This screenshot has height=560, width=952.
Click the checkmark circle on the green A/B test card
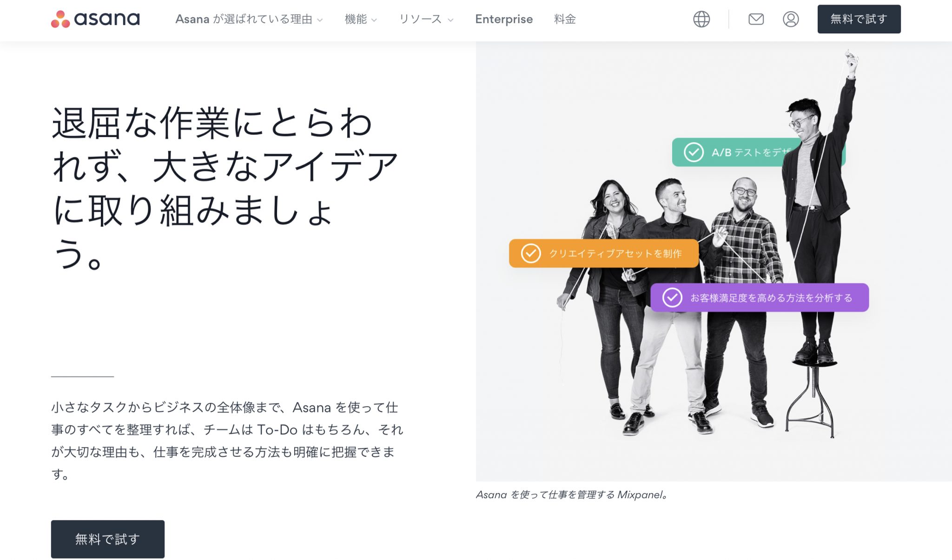(x=694, y=152)
